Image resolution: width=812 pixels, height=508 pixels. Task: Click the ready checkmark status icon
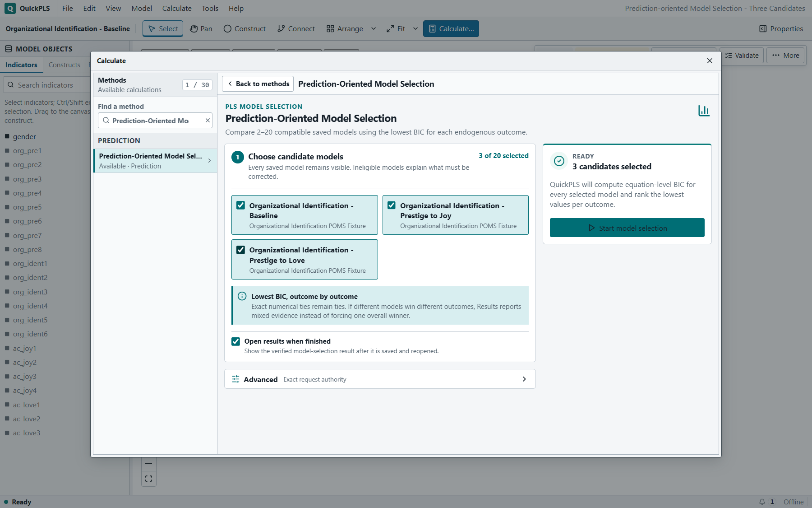559,161
